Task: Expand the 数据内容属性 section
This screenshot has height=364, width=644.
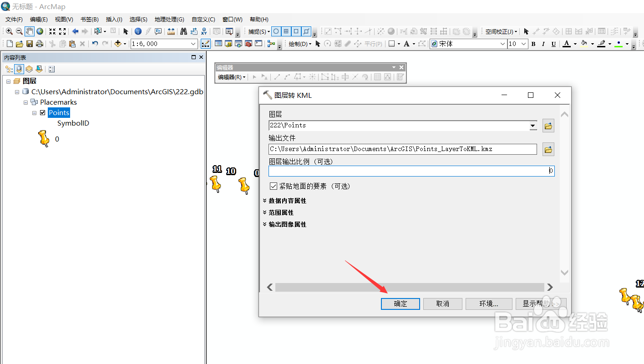Action: (x=284, y=200)
